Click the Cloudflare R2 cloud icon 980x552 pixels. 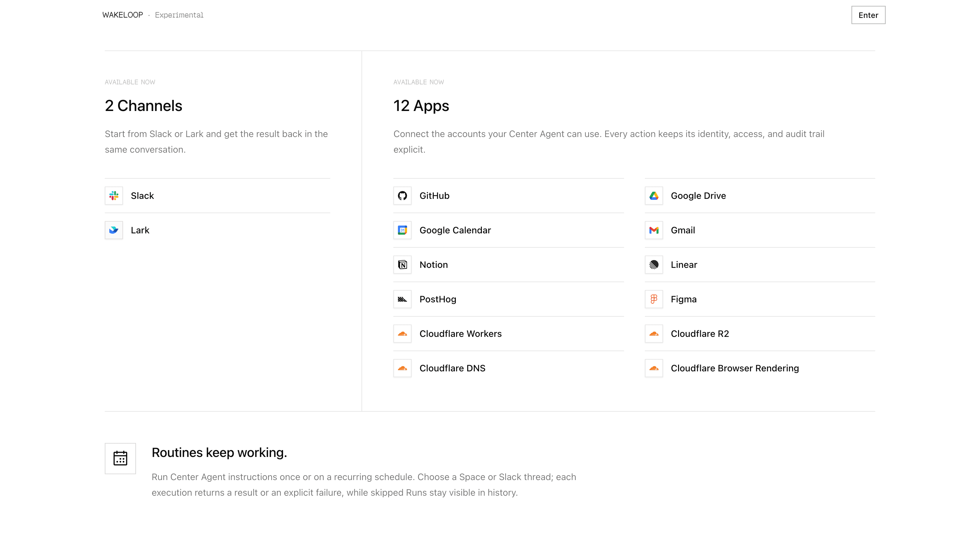pyautogui.click(x=654, y=334)
